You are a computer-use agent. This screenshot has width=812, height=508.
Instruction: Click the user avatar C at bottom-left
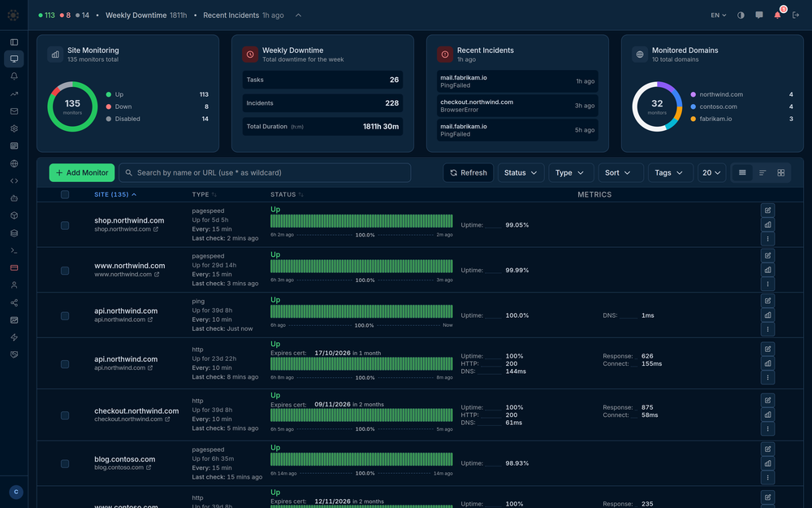point(16,492)
